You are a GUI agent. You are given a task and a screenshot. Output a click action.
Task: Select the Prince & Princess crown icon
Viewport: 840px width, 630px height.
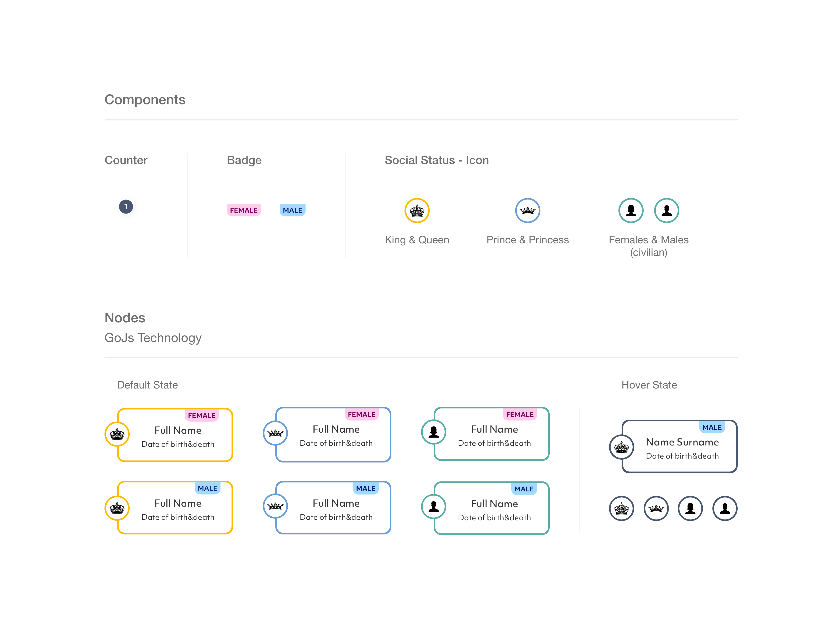click(527, 210)
